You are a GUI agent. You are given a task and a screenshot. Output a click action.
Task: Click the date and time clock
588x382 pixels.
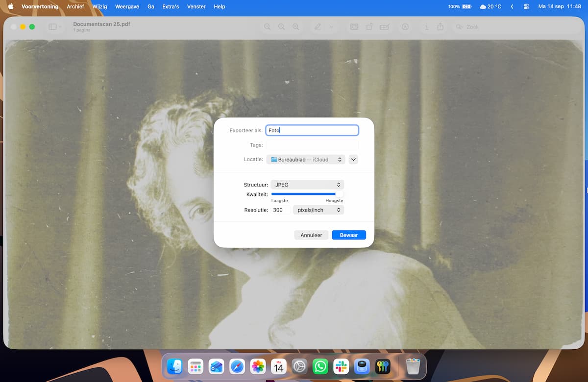coord(560,7)
